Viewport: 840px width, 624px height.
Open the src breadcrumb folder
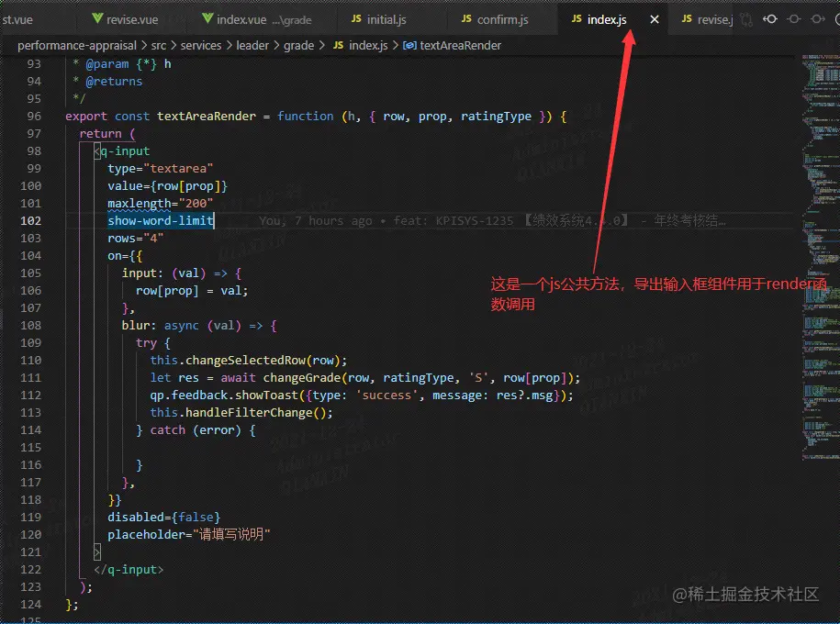159,46
